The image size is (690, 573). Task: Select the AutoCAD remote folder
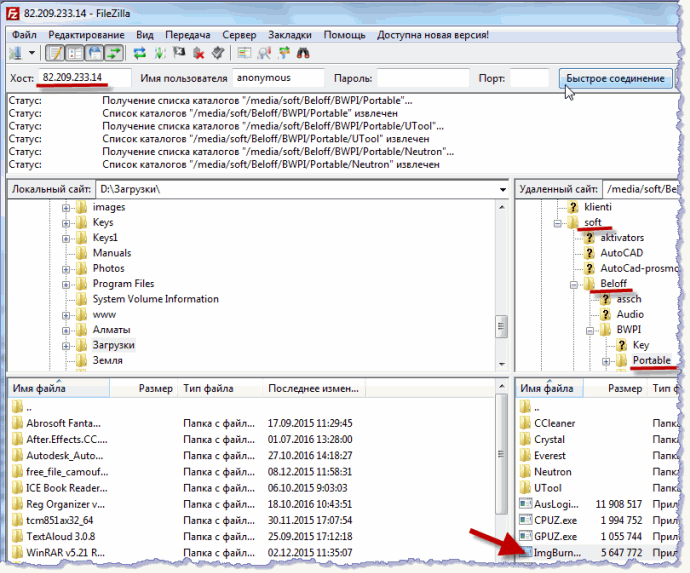click(621, 253)
